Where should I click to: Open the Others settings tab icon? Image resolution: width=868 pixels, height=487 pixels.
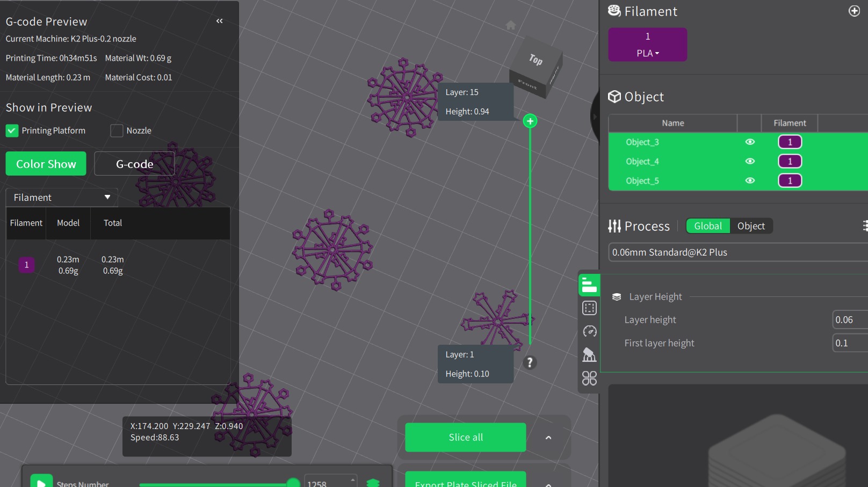pyautogui.click(x=589, y=378)
